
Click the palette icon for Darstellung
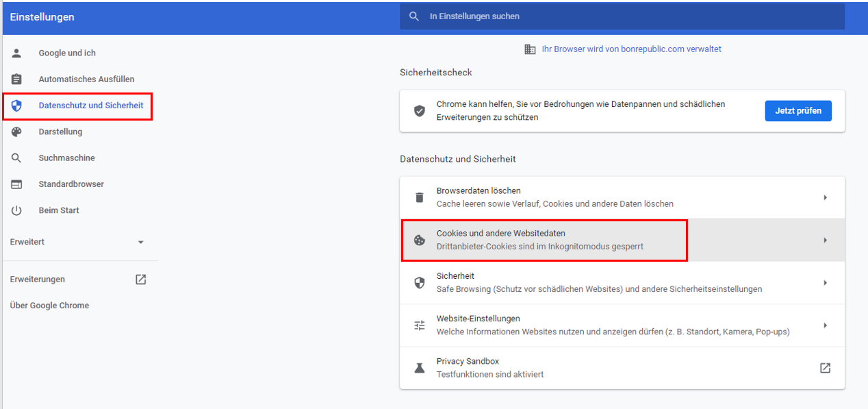(16, 132)
